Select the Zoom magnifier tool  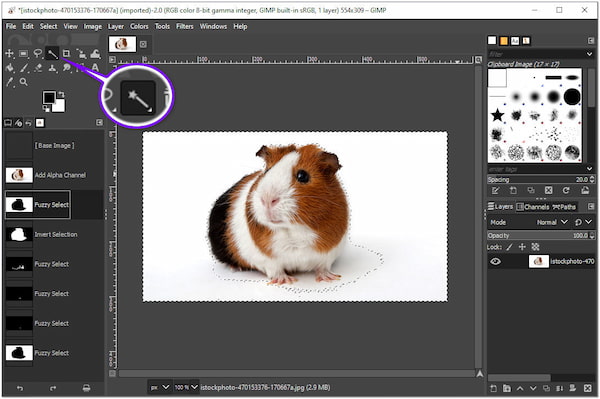coord(24,82)
